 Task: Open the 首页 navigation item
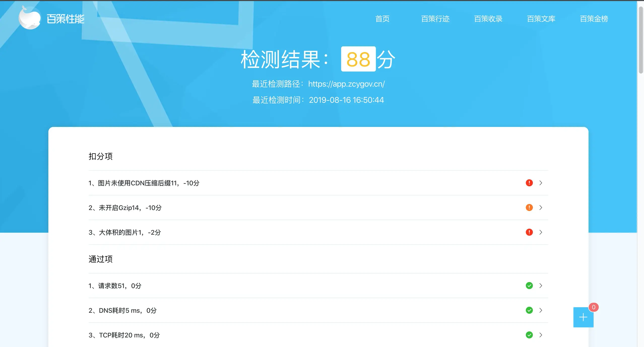pos(382,19)
